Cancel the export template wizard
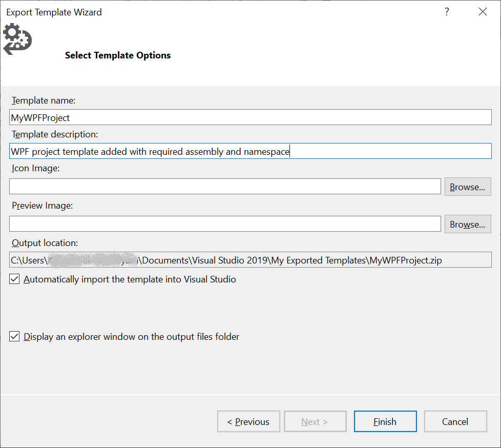Viewport: 501px width, 448px height. (x=455, y=421)
